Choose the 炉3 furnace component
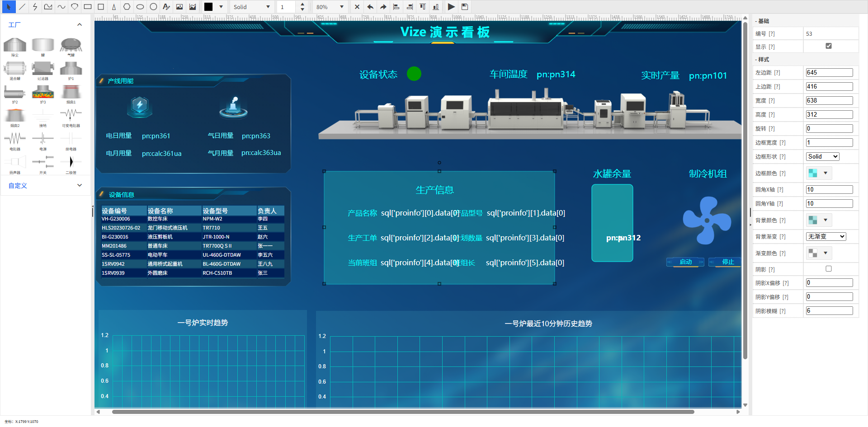This screenshot has height=427, width=868. click(x=43, y=94)
